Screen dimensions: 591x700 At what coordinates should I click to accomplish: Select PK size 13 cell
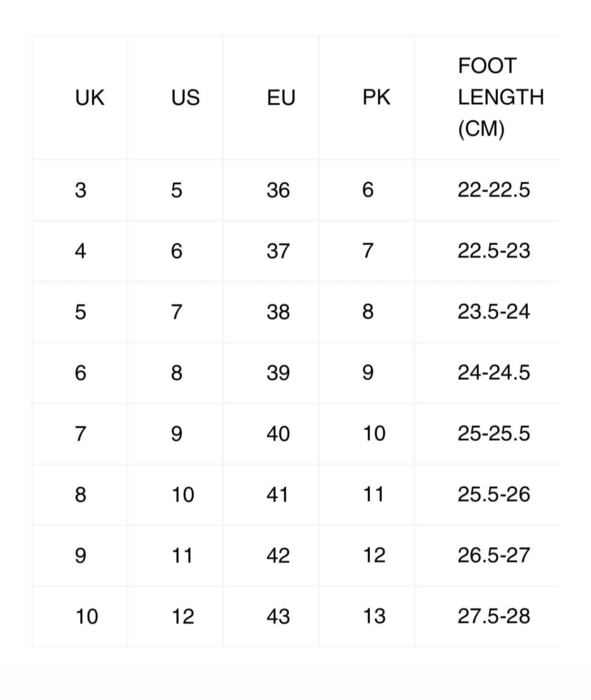pyautogui.click(x=374, y=617)
